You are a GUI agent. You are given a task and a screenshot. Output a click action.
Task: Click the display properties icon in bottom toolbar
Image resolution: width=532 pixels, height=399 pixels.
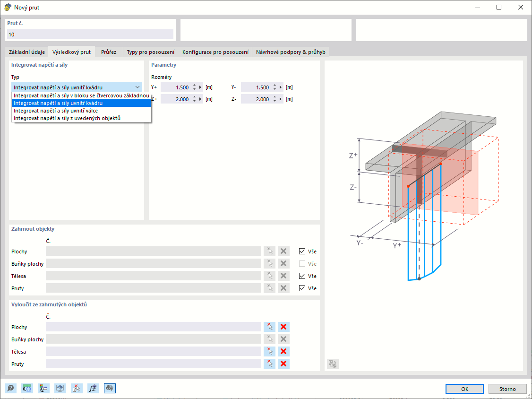tap(60, 388)
